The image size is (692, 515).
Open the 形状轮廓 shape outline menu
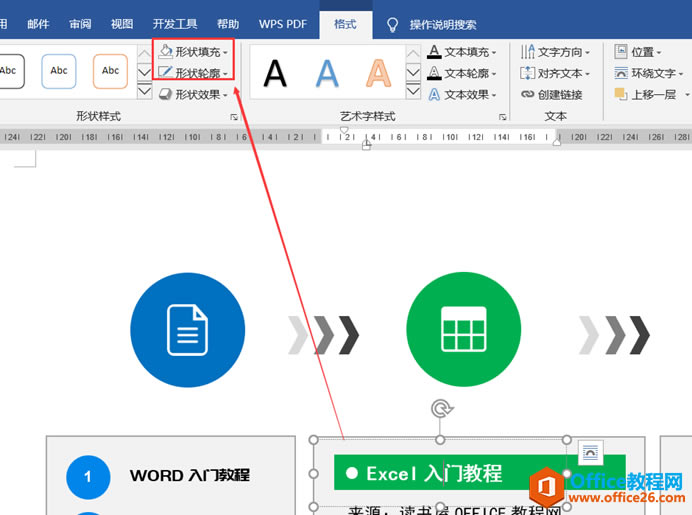[193, 73]
